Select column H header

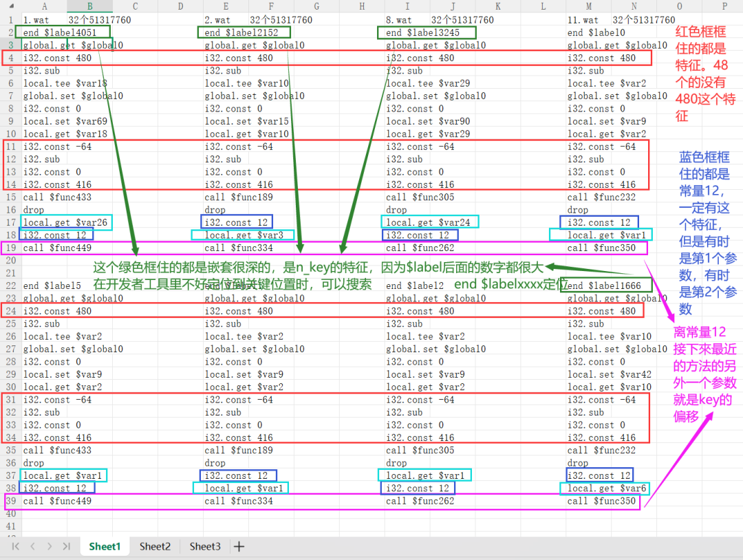(x=362, y=6)
